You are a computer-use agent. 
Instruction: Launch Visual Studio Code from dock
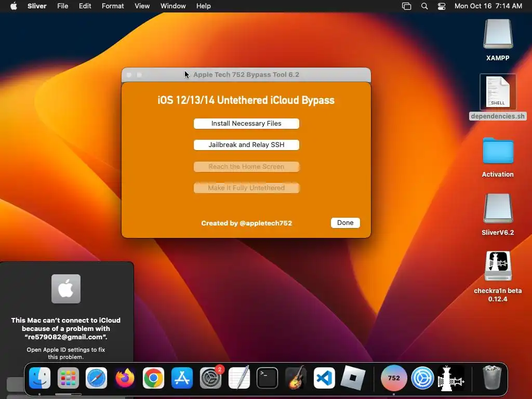[324, 378]
